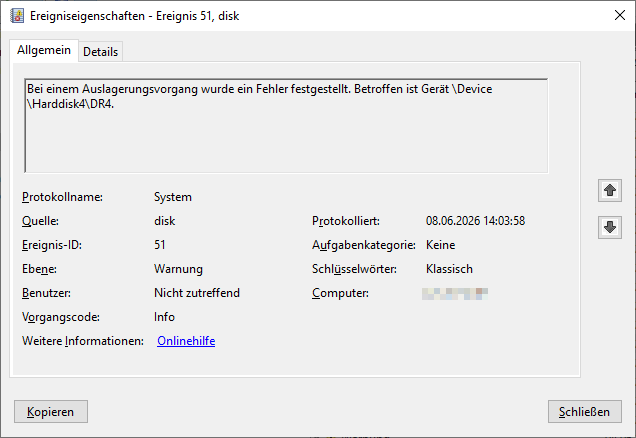Click the 'Protokolliert:' label
Image resolution: width=636 pixels, height=438 pixels.
pos(346,221)
